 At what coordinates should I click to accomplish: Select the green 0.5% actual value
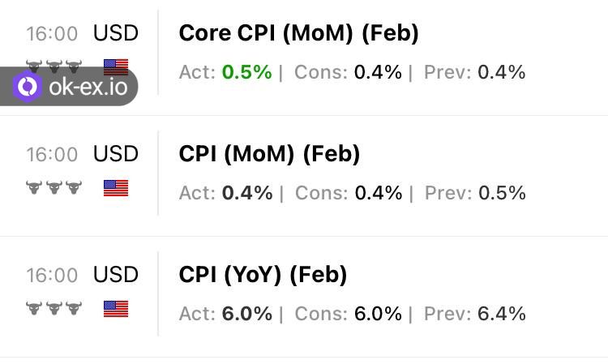click(x=246, y=72)
